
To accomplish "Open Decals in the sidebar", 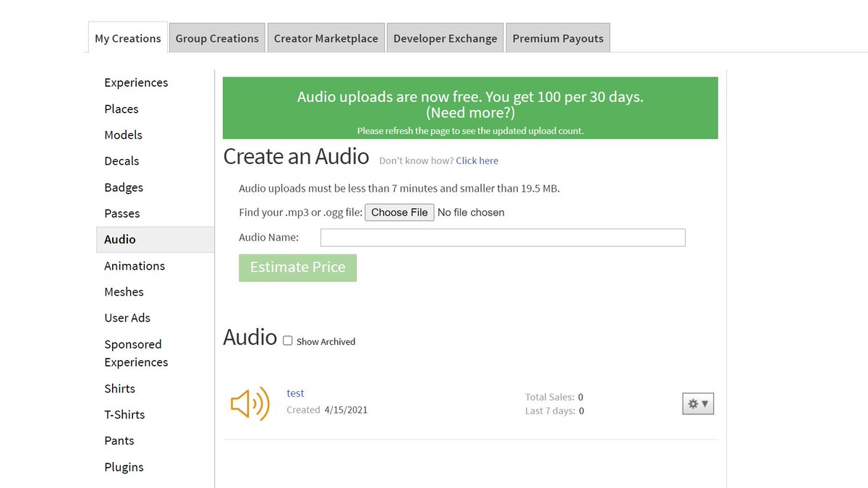I will (x=122, y=161).
